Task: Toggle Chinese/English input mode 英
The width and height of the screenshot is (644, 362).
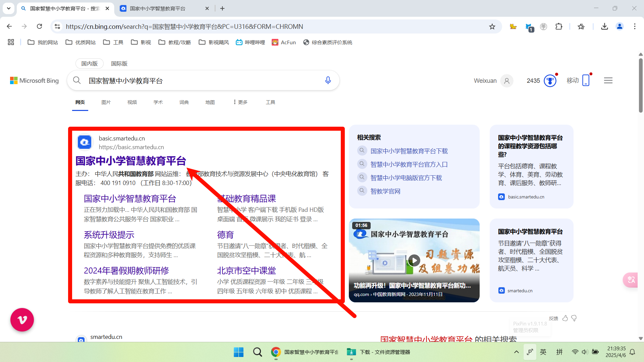Action: tap(543, 352)
